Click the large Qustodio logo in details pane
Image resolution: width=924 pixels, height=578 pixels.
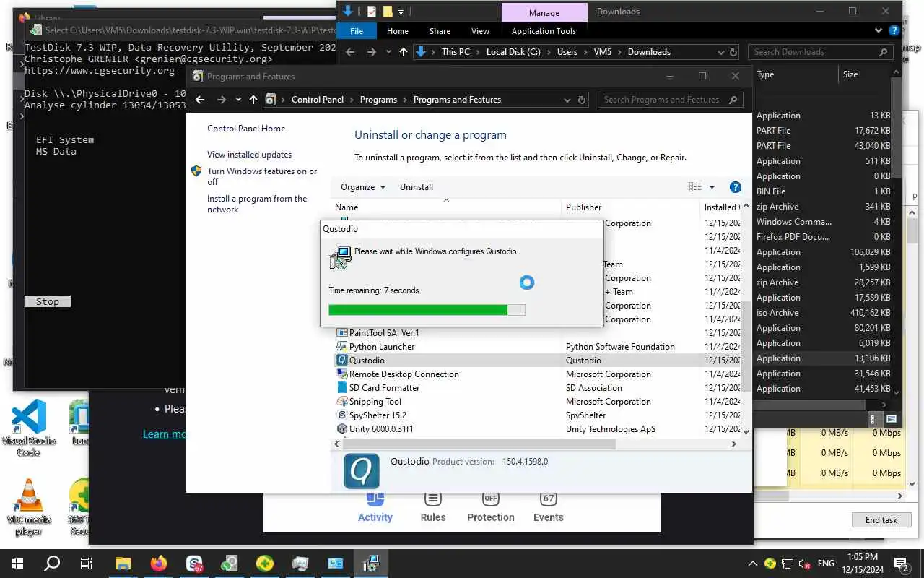362,471
